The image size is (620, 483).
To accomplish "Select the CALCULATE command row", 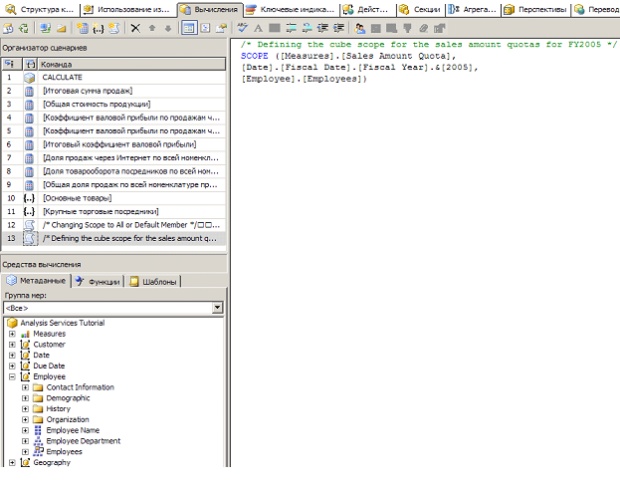I will 62,77.
